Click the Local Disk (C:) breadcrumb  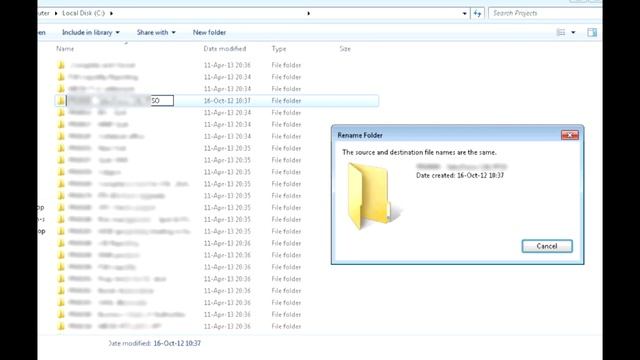point(84,13)
